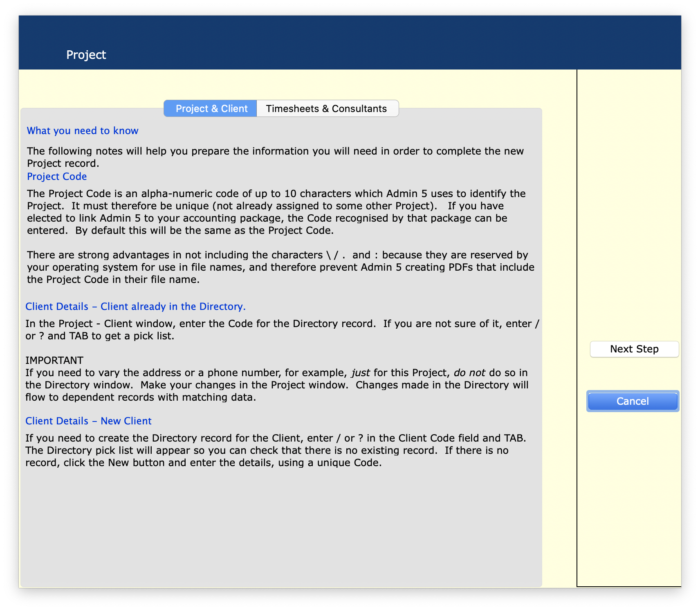The image size is (700, 610).
Task: Click 'Client Details – New Client' heading
Action: tap(88, 421)
